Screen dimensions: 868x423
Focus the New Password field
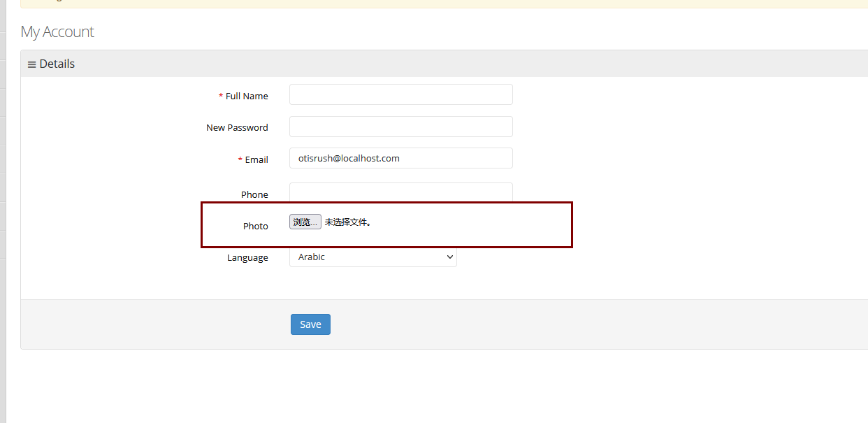coord(401,127)
